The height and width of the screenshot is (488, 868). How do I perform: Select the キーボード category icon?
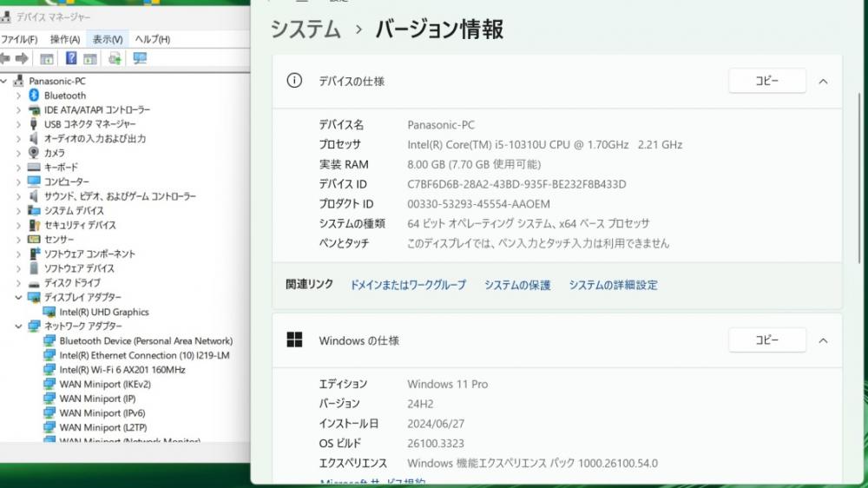[34, 167]
